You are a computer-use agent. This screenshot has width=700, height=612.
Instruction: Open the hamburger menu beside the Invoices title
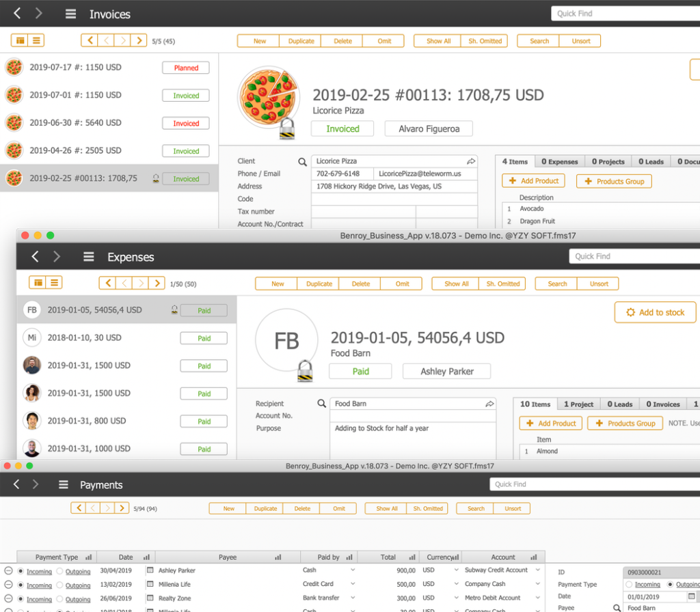point(70,14)
